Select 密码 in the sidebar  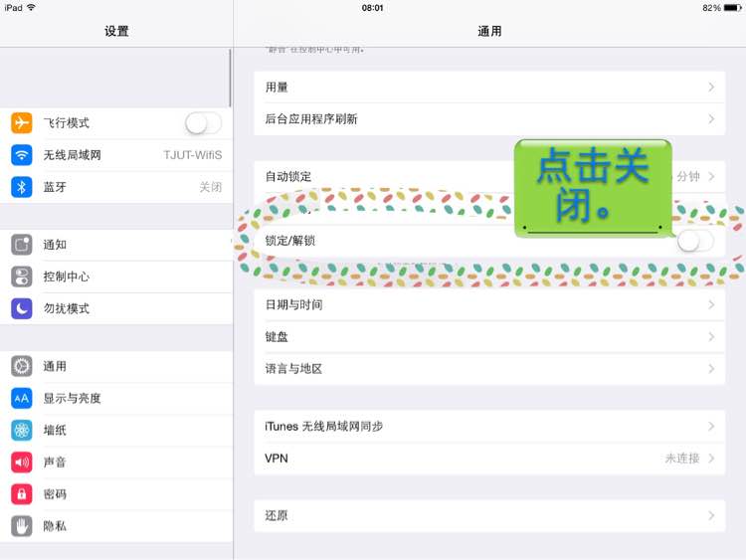pos(116,494)
